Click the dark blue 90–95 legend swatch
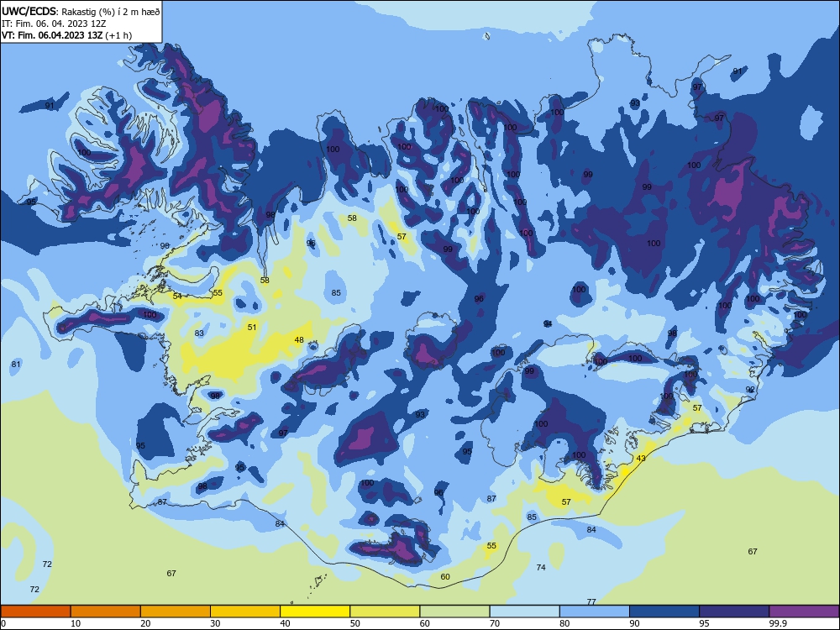The height and width of the screenshot is (630, 840). 664,612
